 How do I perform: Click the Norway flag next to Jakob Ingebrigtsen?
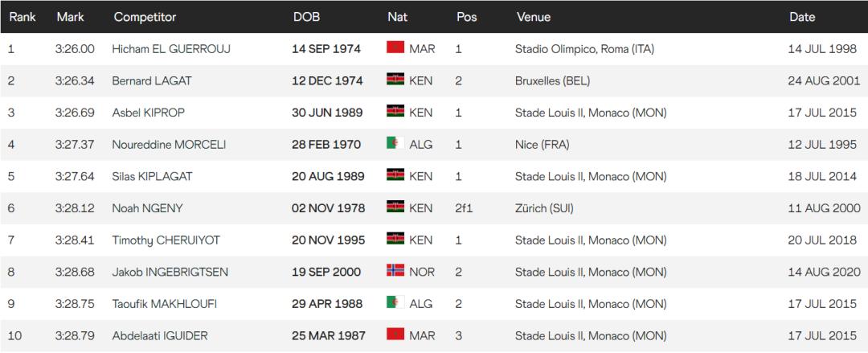395,270
